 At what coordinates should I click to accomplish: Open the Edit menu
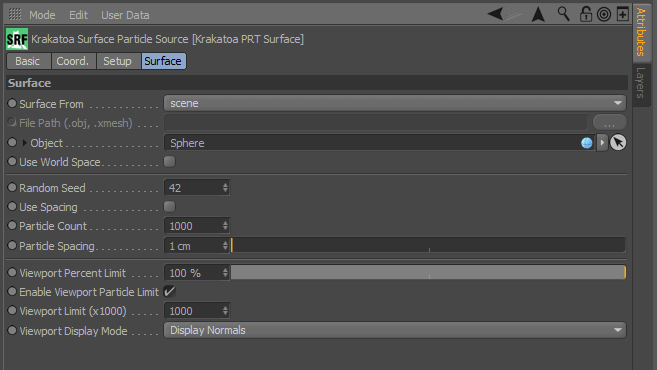[78, 15]
